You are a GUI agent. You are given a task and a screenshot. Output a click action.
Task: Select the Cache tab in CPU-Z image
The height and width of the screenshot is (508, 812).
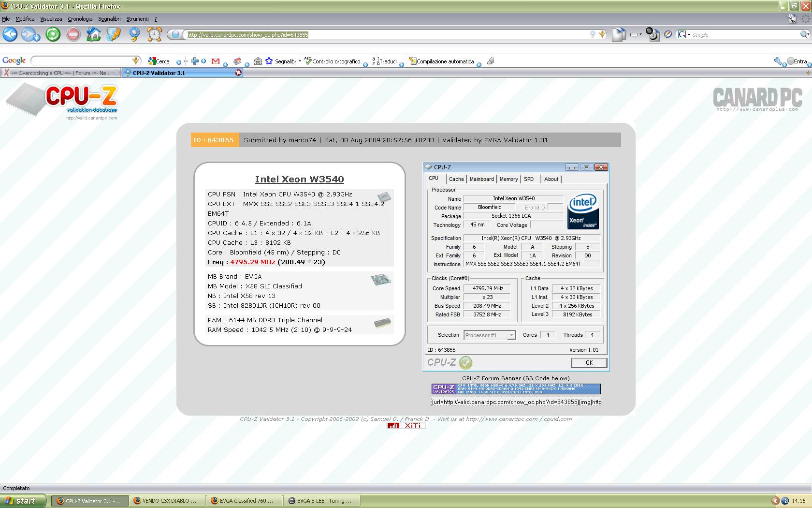(x=456, y=179)
